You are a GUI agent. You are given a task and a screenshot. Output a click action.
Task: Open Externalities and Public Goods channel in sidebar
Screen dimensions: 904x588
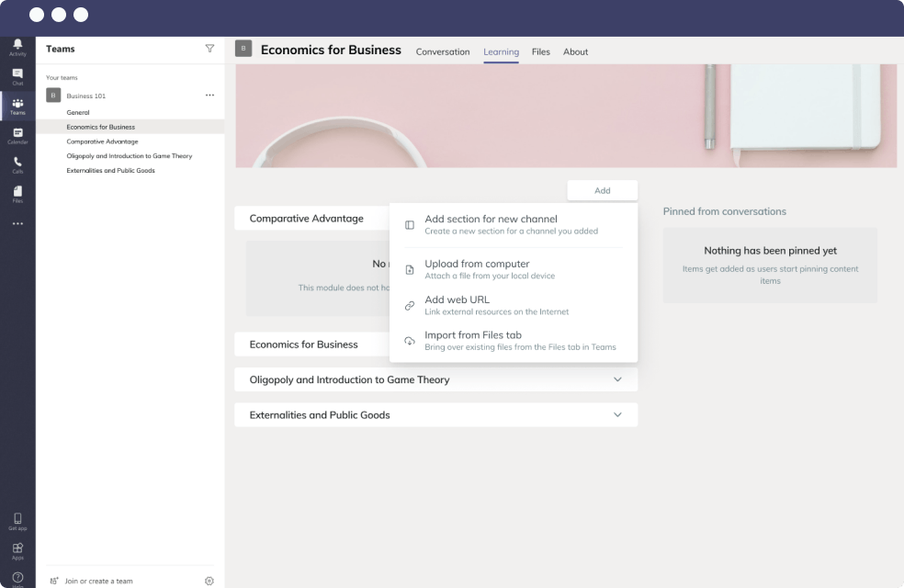pyautogui.click(x=110, y=170)
